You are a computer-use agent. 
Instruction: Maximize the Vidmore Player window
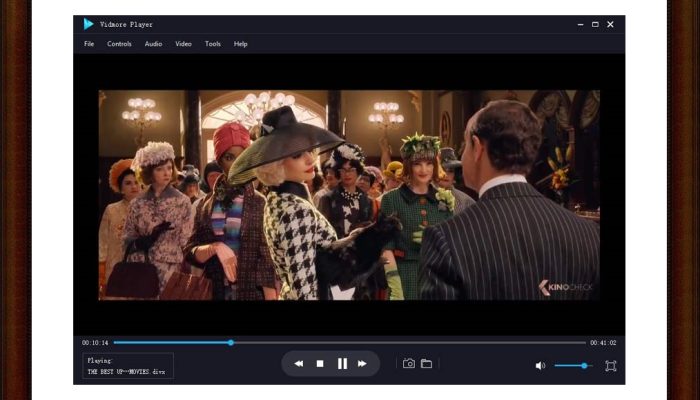click(595, 25)
